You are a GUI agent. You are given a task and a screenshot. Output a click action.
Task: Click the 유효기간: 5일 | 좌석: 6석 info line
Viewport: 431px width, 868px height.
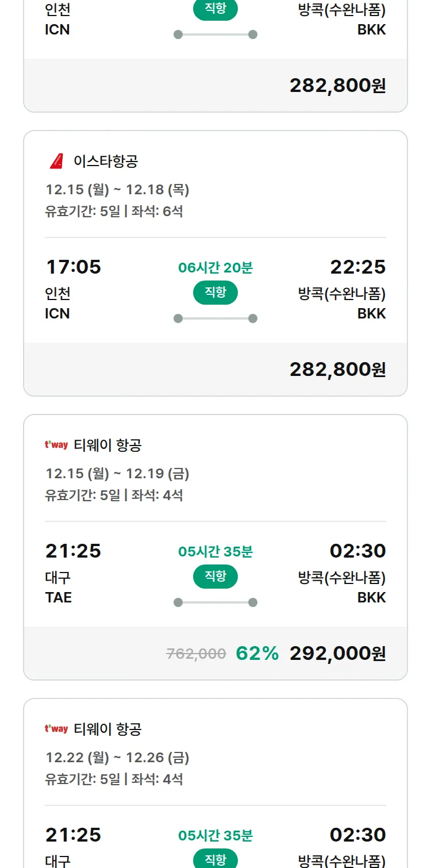pyautogui.click(x=114, y=212)
